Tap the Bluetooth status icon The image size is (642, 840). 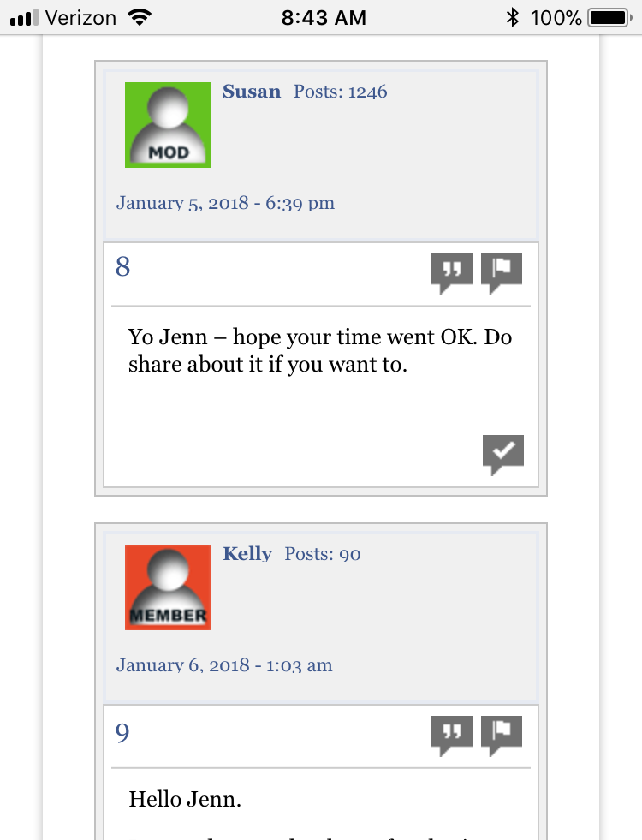[x=513, y=18]
